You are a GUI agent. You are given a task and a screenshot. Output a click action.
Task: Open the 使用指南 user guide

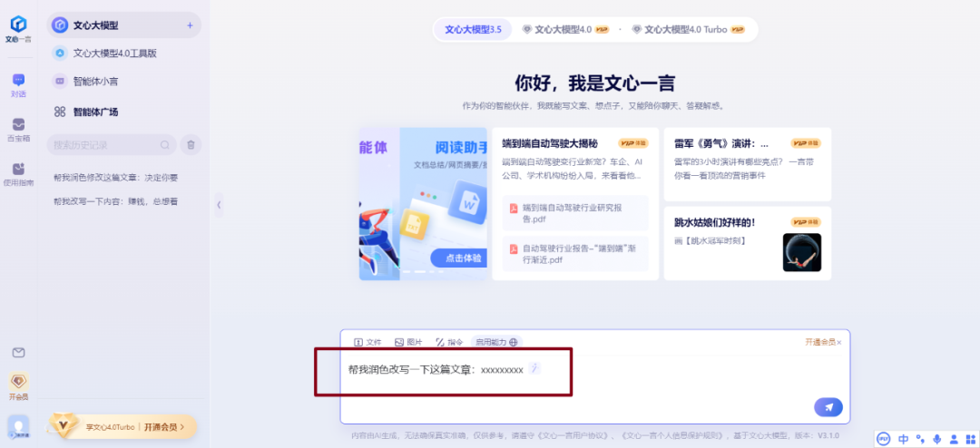pos(19,175)
